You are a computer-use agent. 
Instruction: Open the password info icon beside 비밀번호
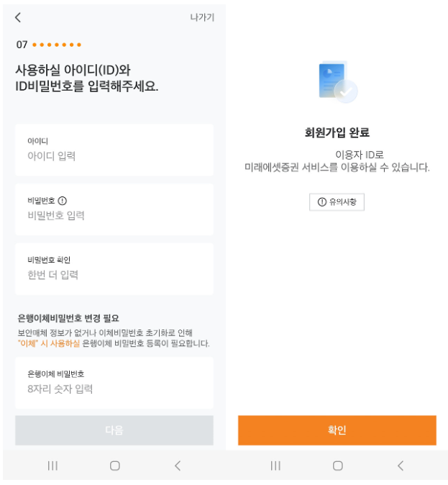(62, 201)
